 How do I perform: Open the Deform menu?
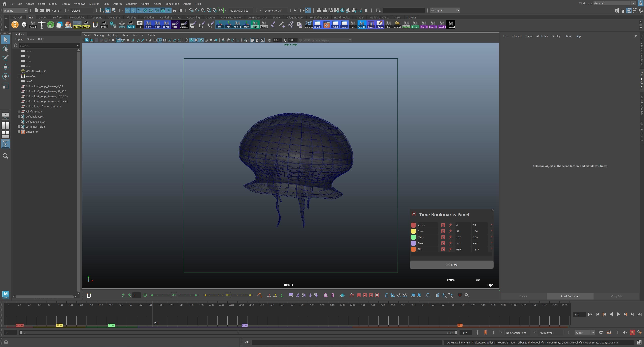(117, 4)
